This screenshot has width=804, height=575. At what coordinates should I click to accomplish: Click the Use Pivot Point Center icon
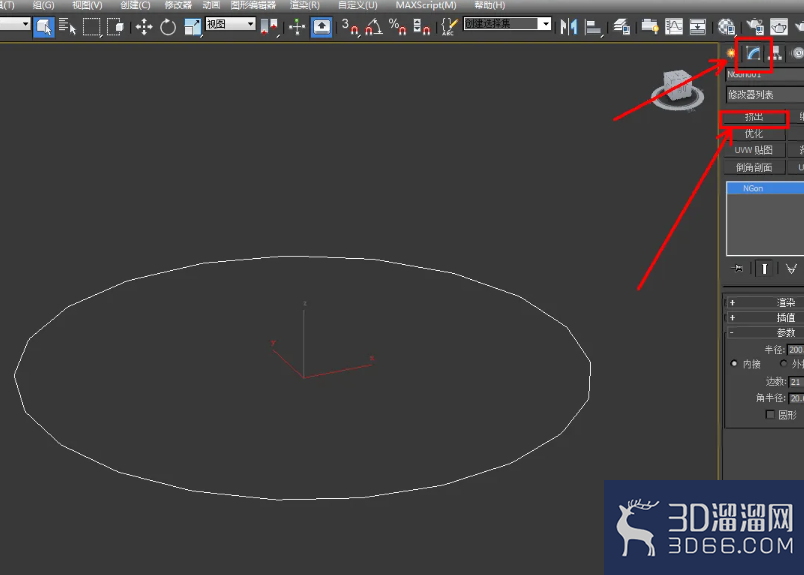coord(270,27)
